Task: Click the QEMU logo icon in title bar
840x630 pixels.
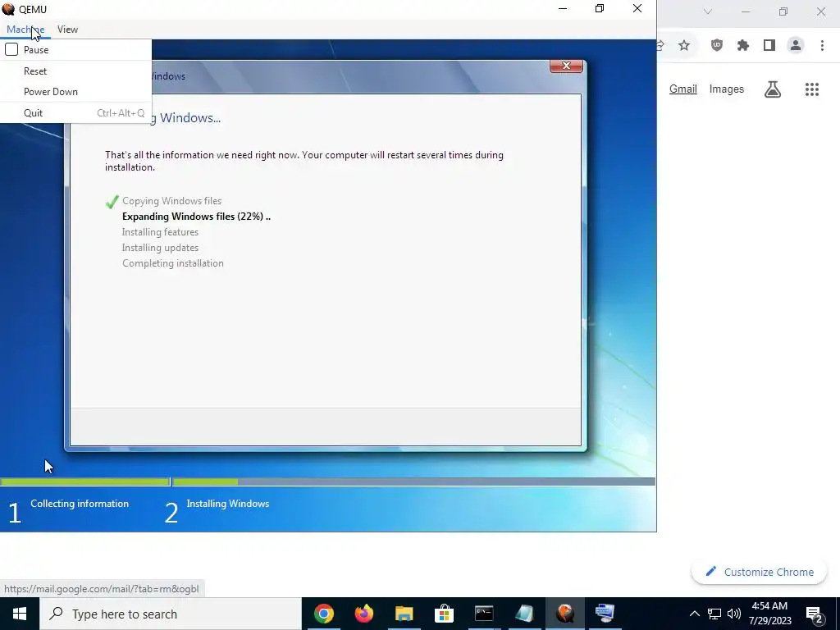Action: point(8,9)
